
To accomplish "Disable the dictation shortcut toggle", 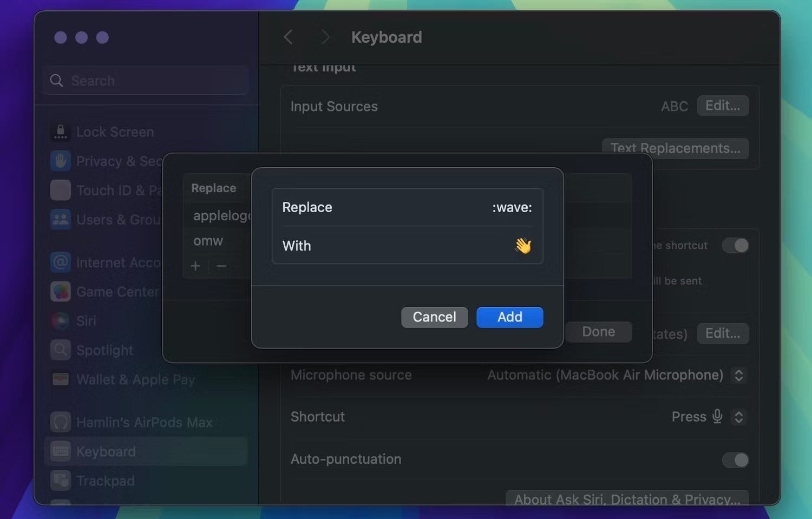I will [x=735, y=245].
